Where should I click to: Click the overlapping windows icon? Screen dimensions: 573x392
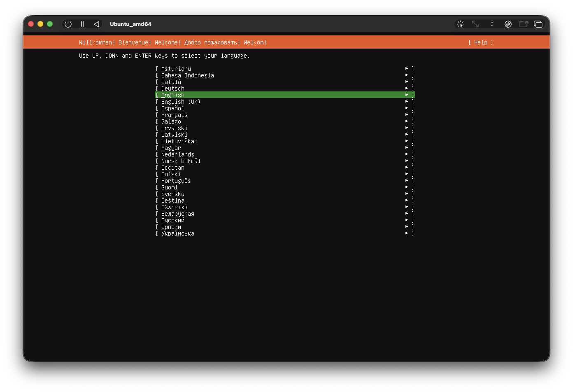click(x=538, y=24)
